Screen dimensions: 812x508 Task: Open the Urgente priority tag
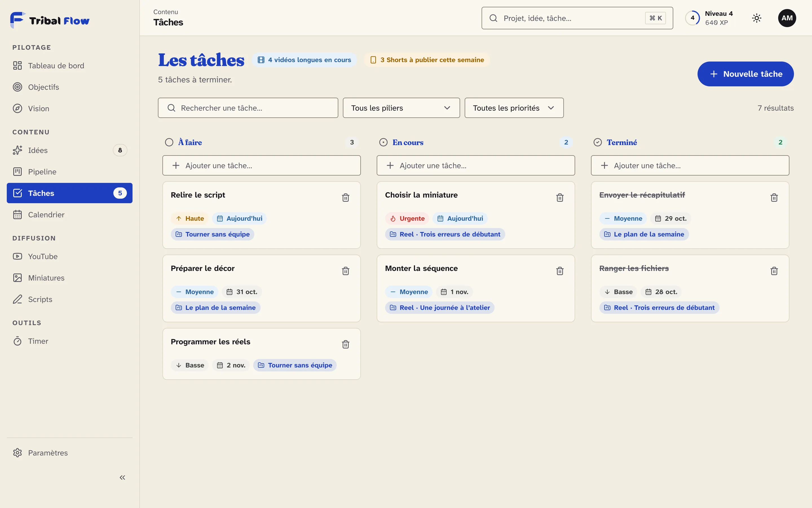coord(407,218)
